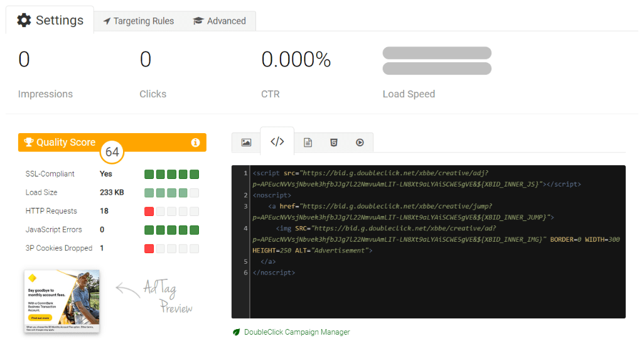This screenshot has width=644, height=346.
Task: Click the HTTP Requests label
Action: [x=51, y=211]
